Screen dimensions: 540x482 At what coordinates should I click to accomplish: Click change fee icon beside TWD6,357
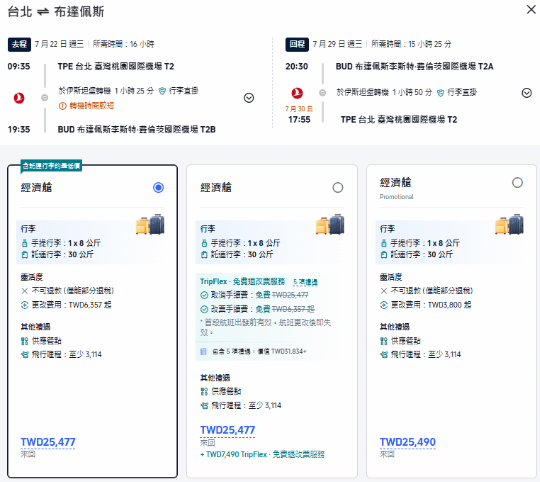pos(24,305)
